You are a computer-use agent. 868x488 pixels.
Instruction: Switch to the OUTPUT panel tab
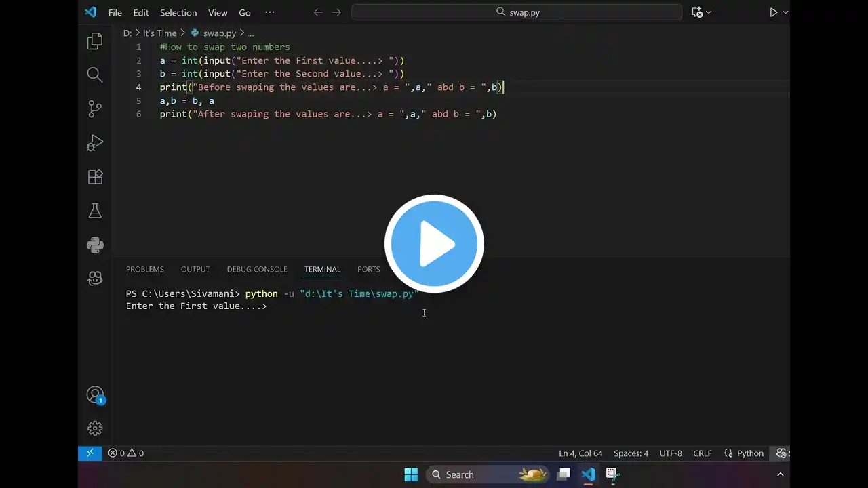coord(195,269)
